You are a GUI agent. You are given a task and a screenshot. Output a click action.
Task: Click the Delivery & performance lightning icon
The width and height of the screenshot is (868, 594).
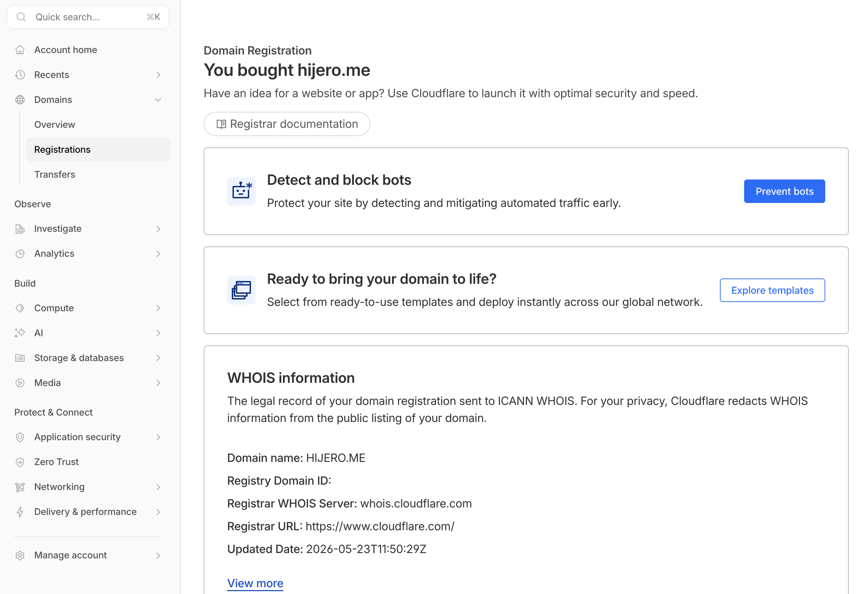click(x=20, y=512)
